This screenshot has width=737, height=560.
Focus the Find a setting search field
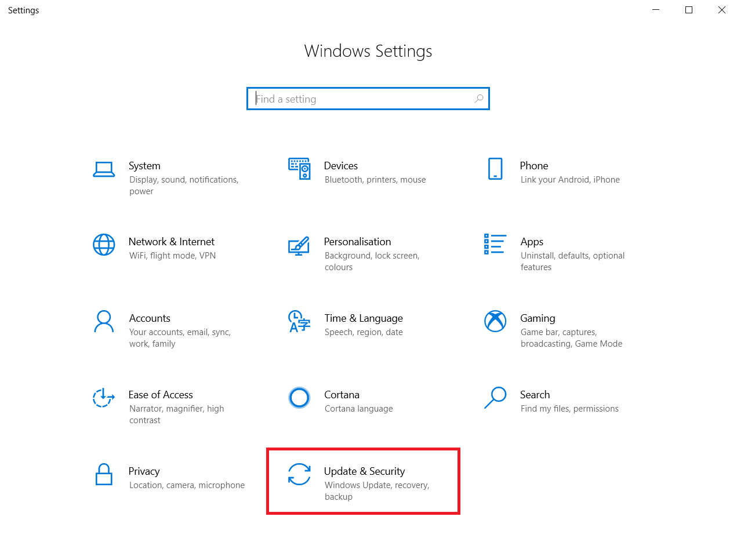pos(368,99)
